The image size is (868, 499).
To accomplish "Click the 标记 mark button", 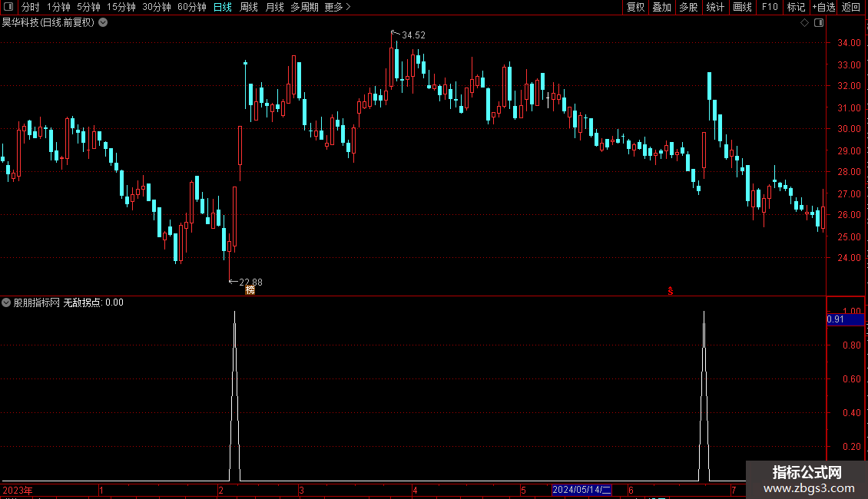I will click(x=796, y=7).
